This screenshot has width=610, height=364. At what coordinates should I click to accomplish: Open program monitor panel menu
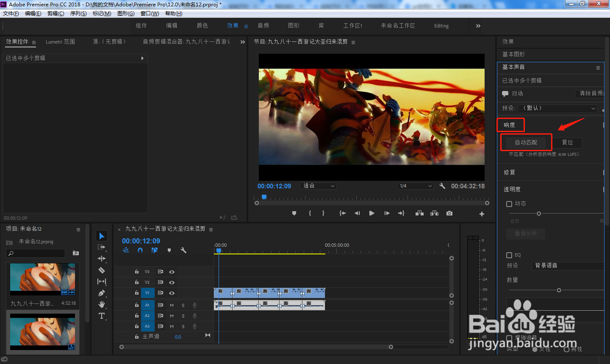353,42
